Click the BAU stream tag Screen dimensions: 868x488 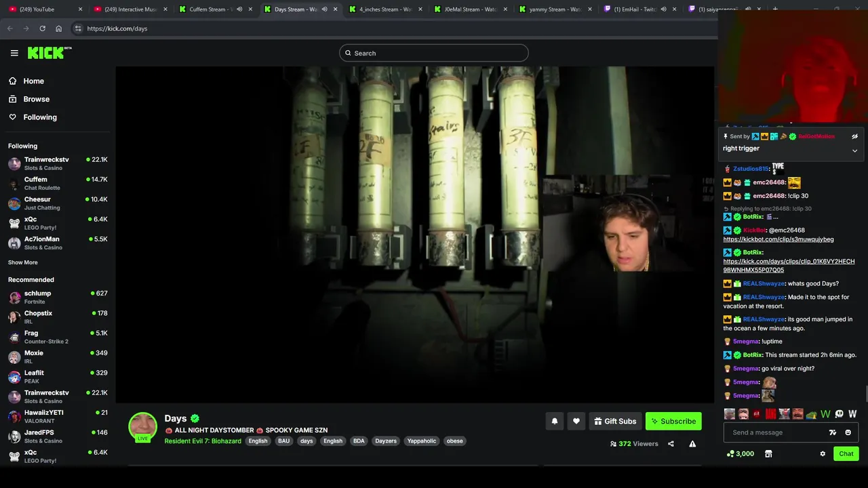(x=283, y=441)
